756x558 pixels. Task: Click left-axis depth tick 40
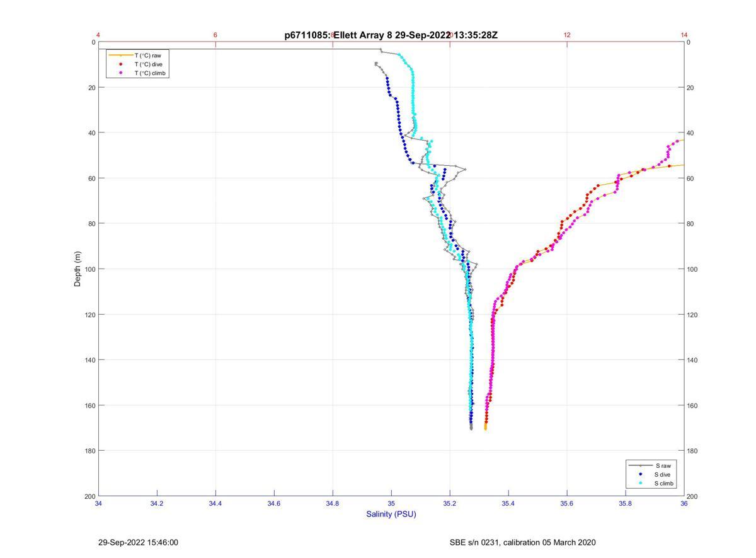point(92,133)
